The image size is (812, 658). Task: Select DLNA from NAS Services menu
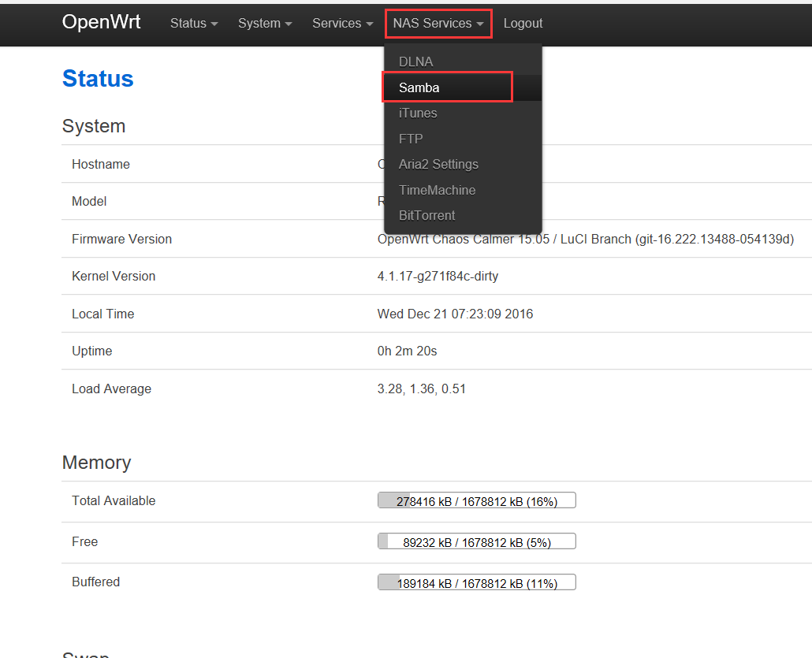[x=463, y=61]
